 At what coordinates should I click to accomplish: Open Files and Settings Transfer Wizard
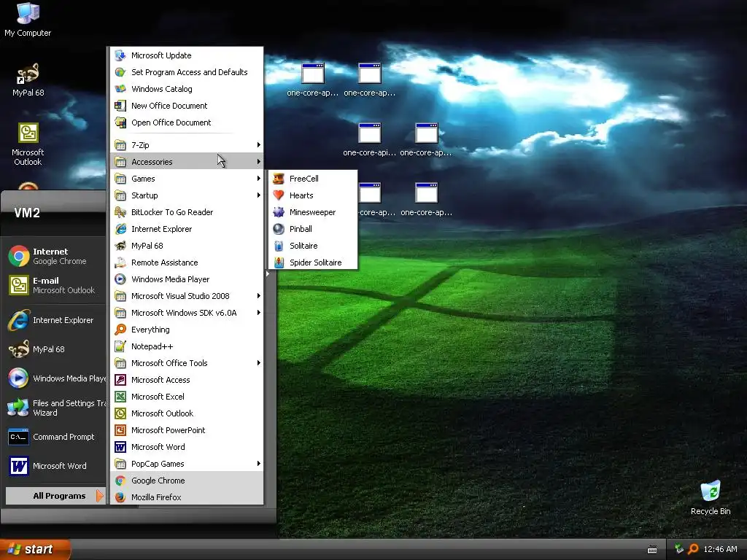tap(55, 408)
